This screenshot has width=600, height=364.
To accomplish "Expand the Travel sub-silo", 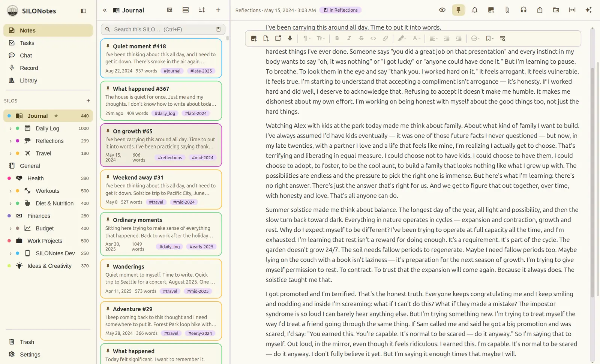I will 10,153.
